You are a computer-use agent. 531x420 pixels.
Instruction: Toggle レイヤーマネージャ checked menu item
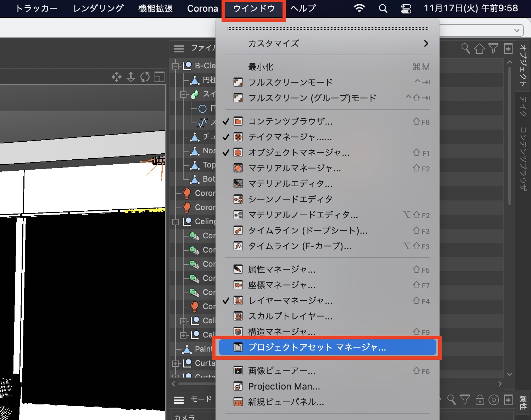click(290, 301)
